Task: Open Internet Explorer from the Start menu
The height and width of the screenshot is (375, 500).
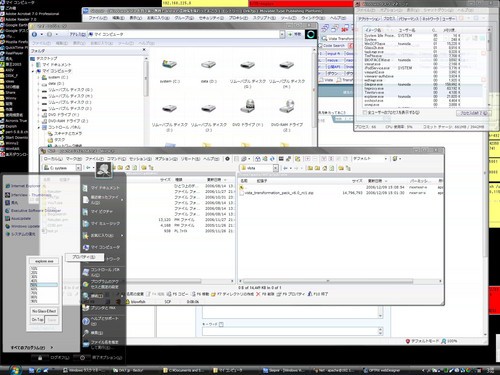Action: tap(22, 186)
